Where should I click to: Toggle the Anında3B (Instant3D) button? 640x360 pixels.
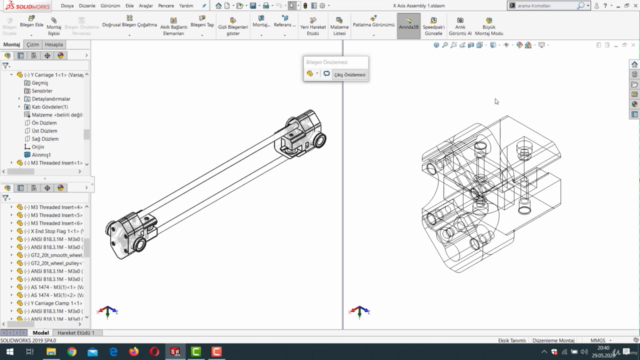[409, 26]
